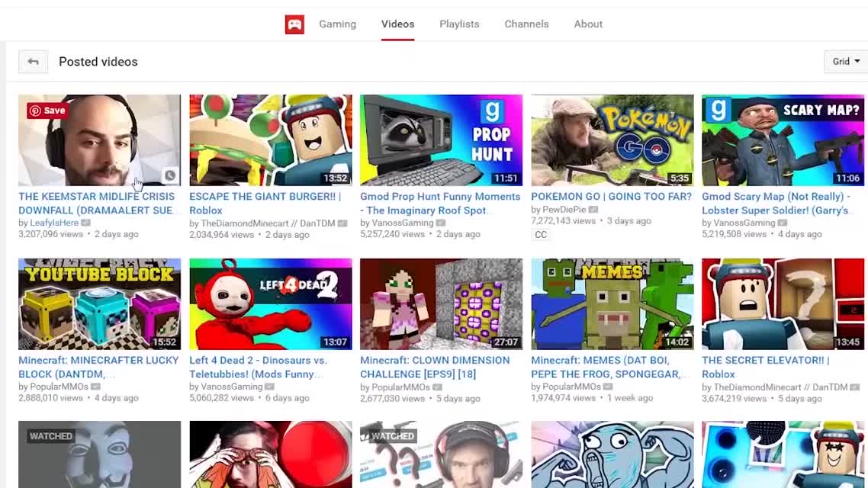The image size is (868, 488).
Task: Play the Secret Elevator Roblox thumbnail
Action: (783, 303)
